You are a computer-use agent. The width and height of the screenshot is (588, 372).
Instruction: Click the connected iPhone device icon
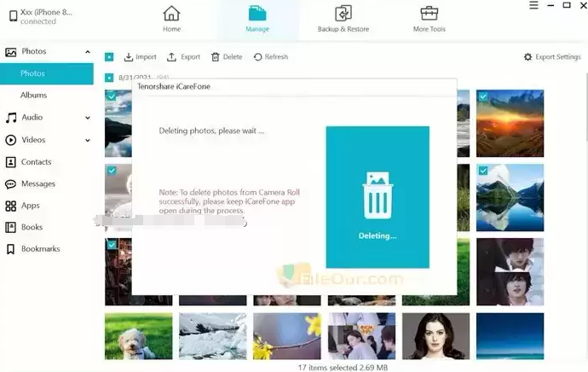[13, 16]
